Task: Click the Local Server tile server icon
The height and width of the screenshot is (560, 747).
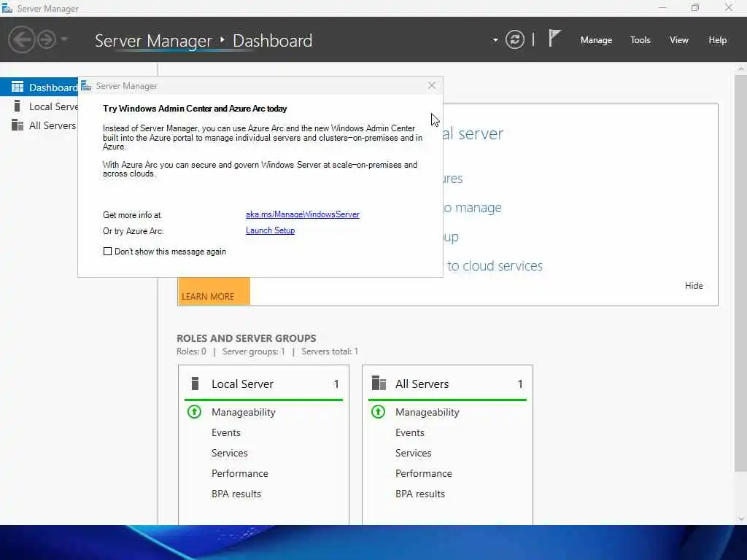Action: (195, 384)
